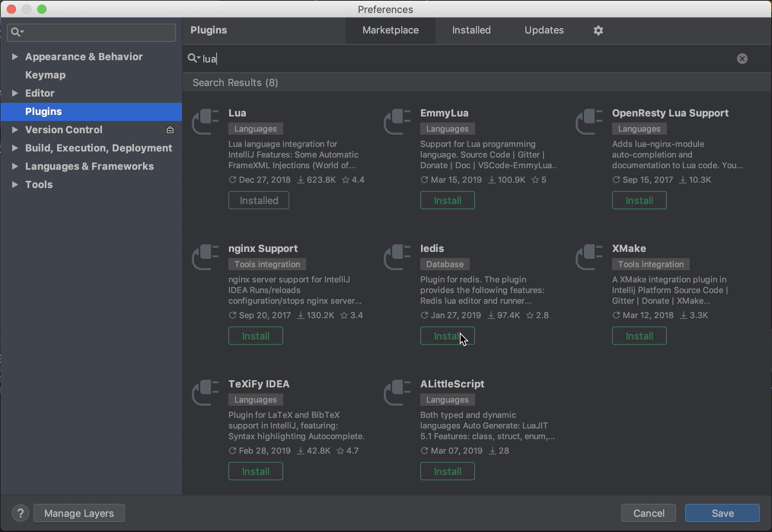Image resolution: width=772 pixels, height=532 pixels.
Task: Click the Lua plugin icon
Action: [206, 122]
